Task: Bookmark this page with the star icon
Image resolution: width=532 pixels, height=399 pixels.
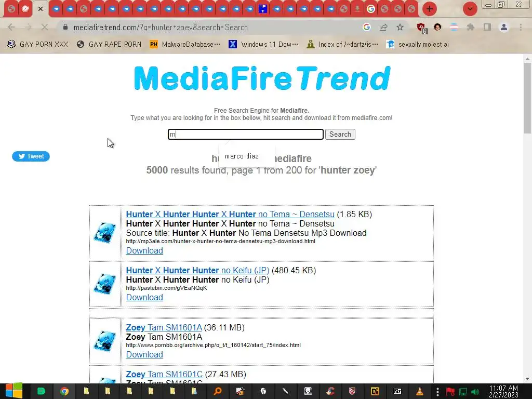Action: 400,27
